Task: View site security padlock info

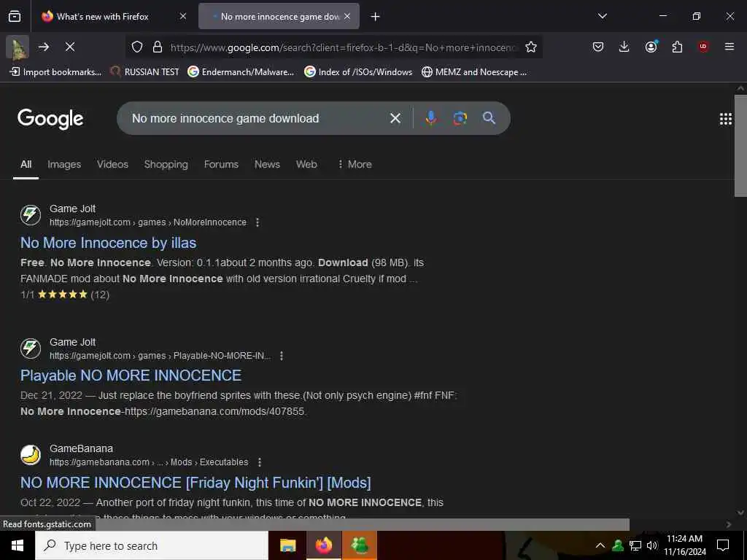Action: (x=158, y=47)
